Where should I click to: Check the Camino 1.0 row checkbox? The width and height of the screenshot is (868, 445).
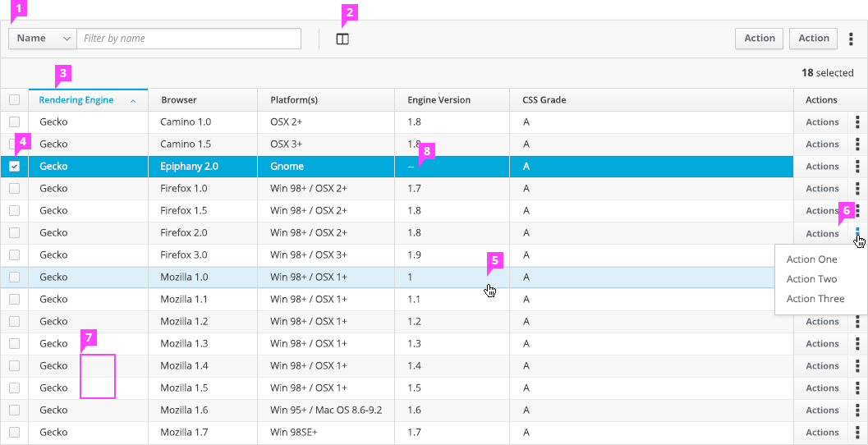click(x=15, y=122)
